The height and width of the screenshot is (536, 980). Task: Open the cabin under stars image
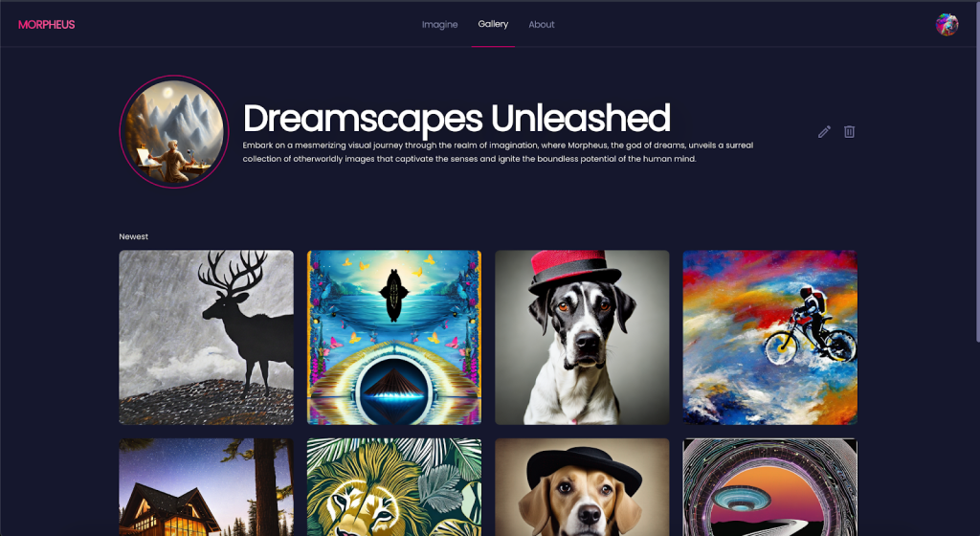point(207,487)
